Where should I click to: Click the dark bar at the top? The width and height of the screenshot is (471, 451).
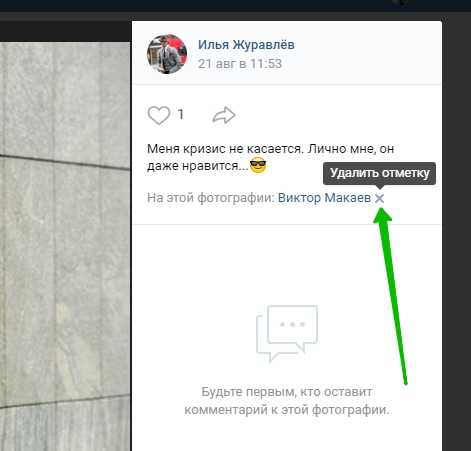[x=235, y=6]
